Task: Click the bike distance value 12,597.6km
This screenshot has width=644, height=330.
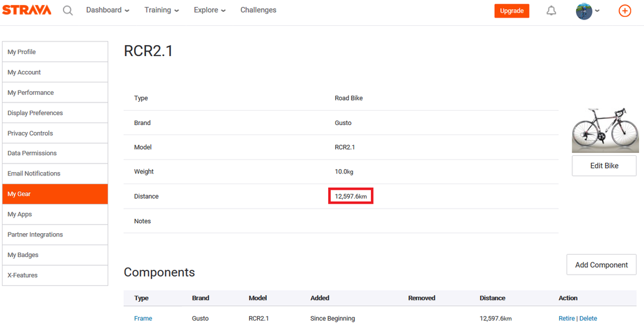Action: pyautogui.click(x=351, y=197)
